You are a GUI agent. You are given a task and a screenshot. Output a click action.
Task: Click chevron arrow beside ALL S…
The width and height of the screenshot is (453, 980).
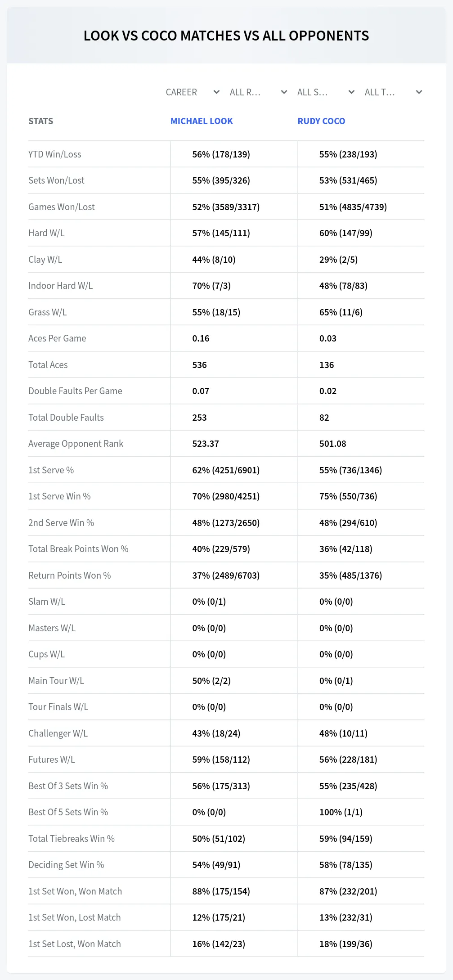pos(352,92)
